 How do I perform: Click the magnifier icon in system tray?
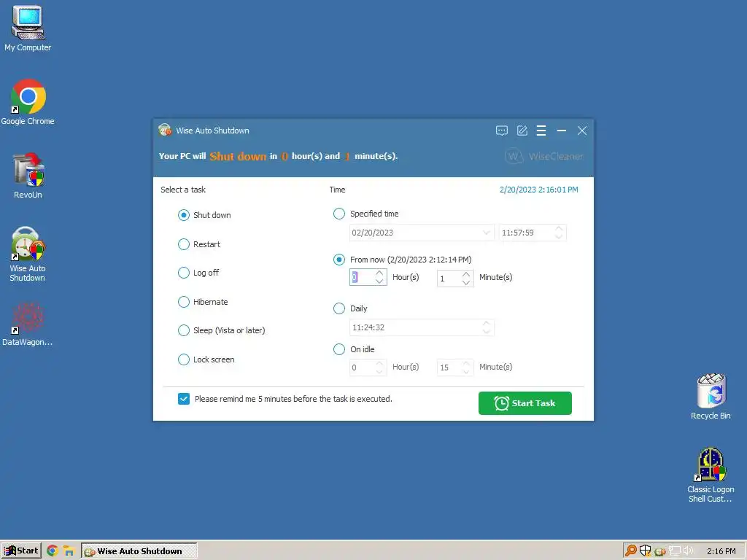[x=631, y=551]
